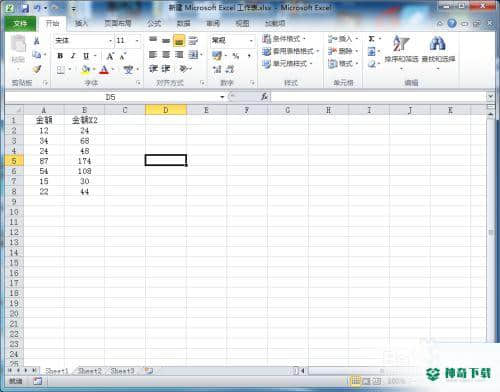Switch to the Sheet2 worksheet tab
This screenshot has width=500, height=392.
click(89, 371)
